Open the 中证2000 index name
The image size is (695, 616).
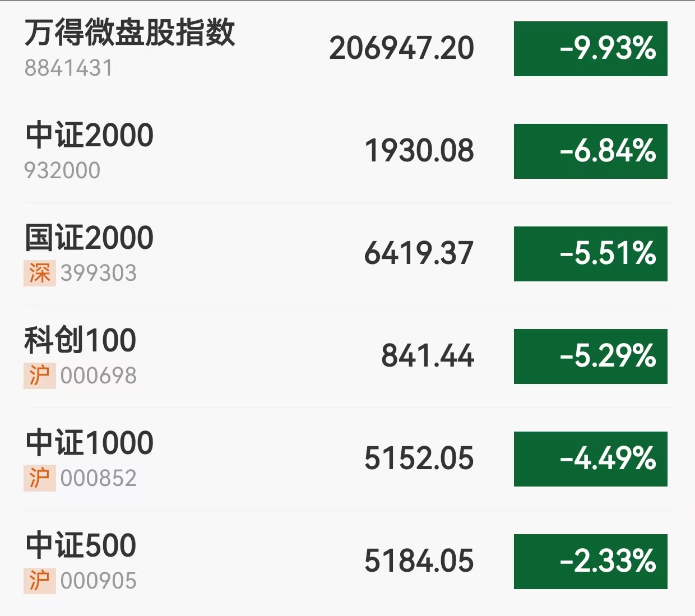(x=90, y=135)
